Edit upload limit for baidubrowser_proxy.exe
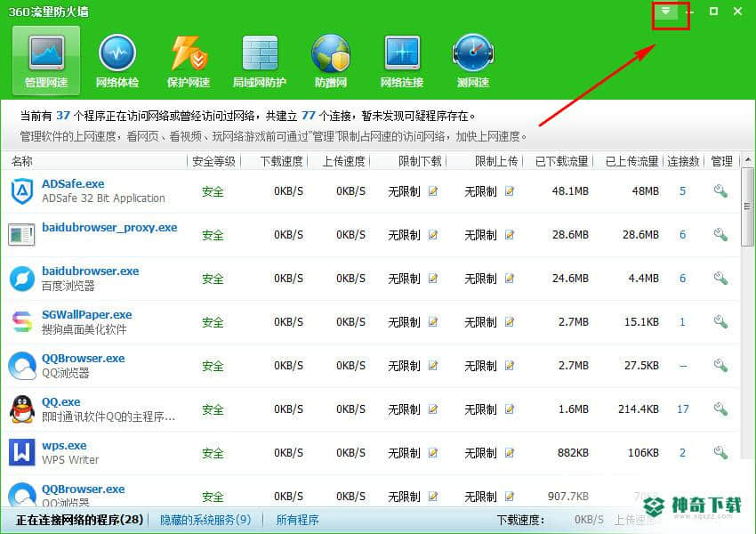Viewport: 756px width, 534px height. tap(509, 235)
